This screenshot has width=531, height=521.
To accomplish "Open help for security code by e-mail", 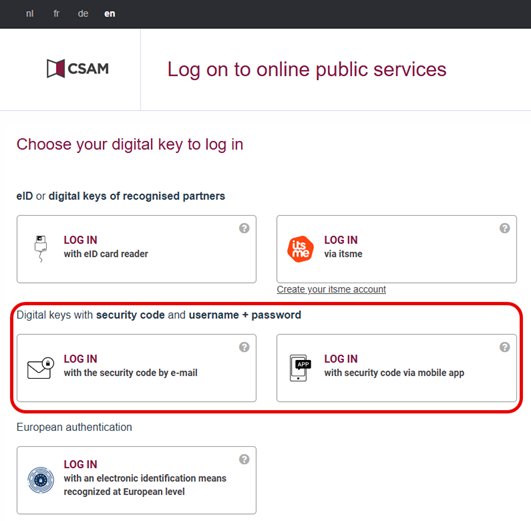I will [244, 347].
